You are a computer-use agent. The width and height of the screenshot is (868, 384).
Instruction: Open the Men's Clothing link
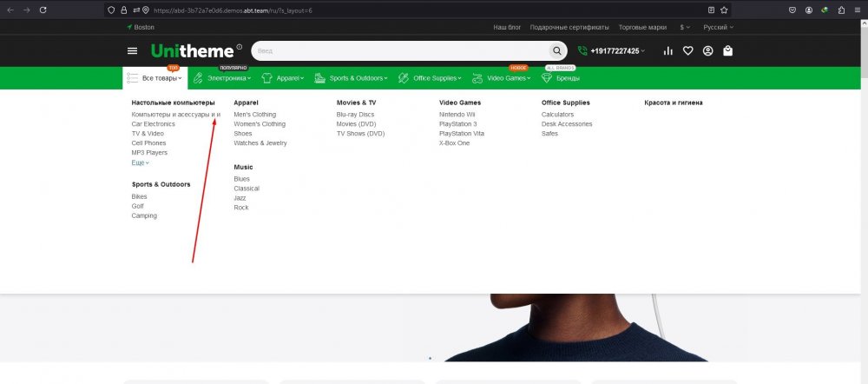point(254,114)
